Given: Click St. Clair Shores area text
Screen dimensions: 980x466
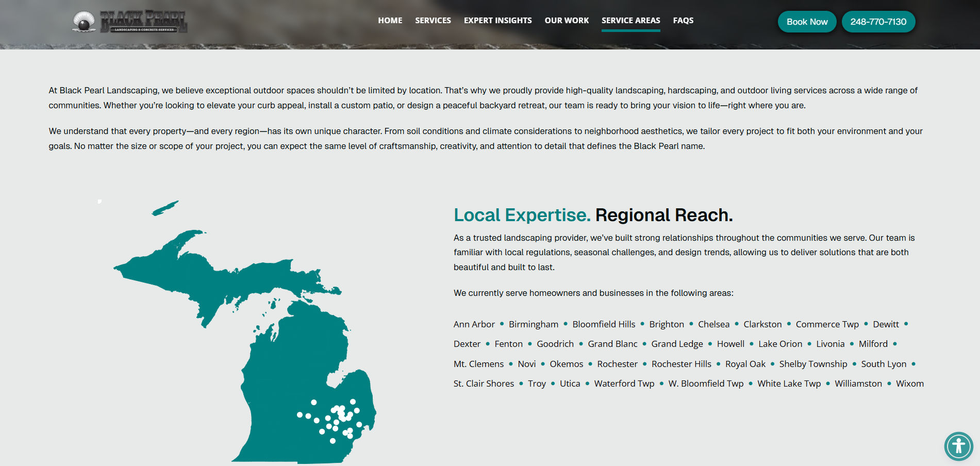Looking at the screenshot, I should [484, 384].
